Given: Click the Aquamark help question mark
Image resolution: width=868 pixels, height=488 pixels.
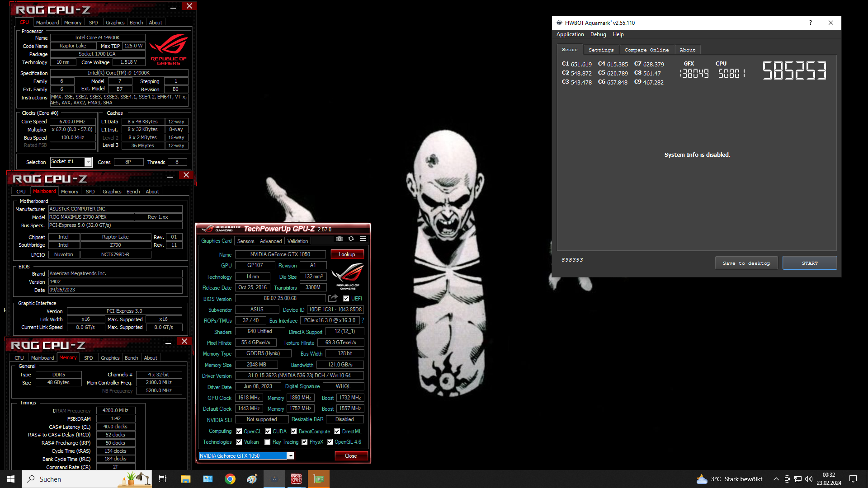Looking at the screenshot, I should pos(811,23).
